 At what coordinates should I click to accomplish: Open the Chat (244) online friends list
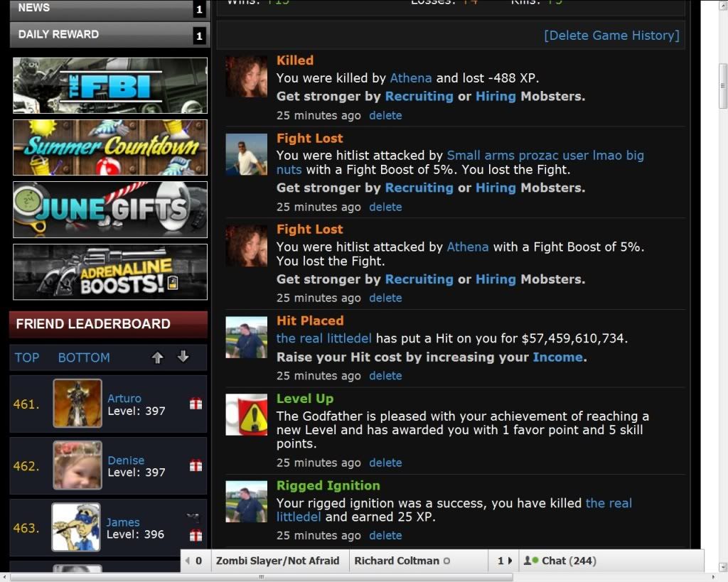point(560,561)
